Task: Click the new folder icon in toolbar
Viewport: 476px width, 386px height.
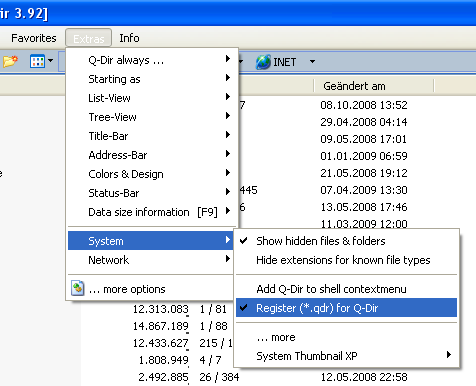Action: pyautogui.click(x=10, y=61)
